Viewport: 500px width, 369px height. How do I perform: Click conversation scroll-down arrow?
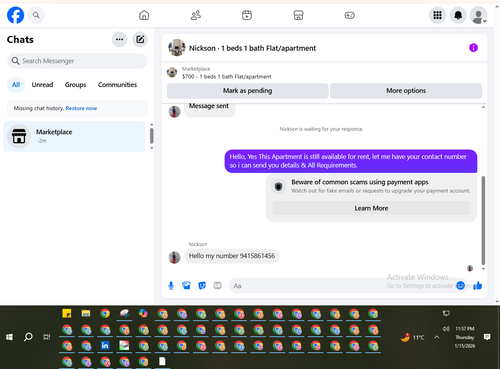point(483,269)
